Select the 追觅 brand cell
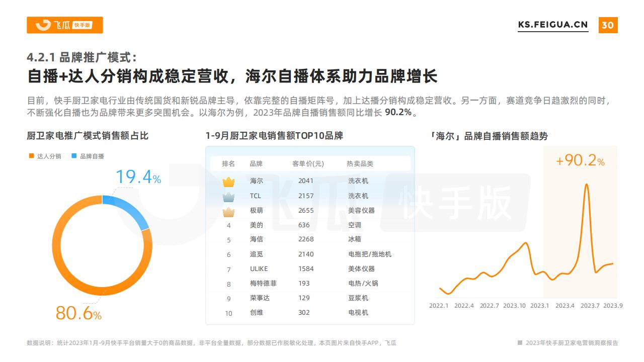 tap(256, 254)
